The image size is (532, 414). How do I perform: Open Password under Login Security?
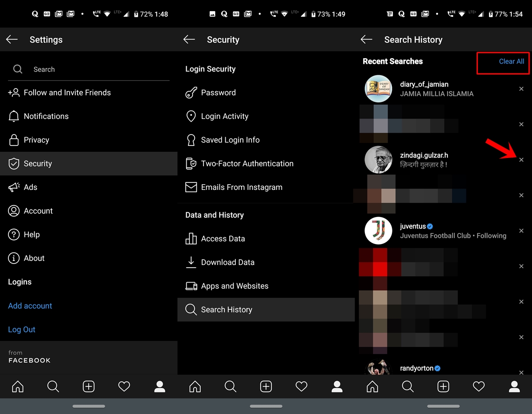pos(266,93)
